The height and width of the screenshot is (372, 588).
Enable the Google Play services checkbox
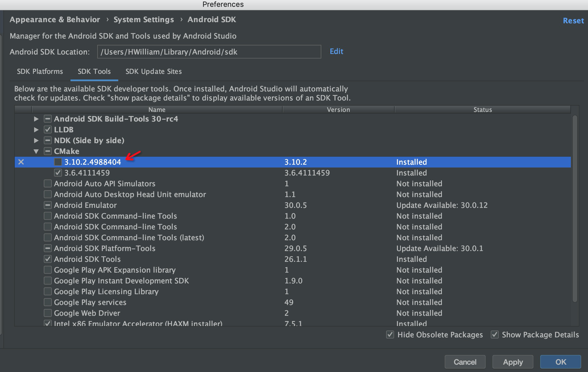[x=48, y=302]
